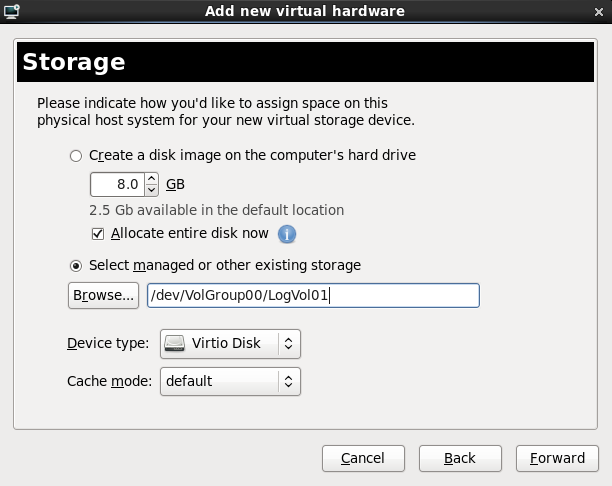This screenshot has height=486, width=612.
Task: Open the Cache mode dropdown
Action: pos(229,381)
